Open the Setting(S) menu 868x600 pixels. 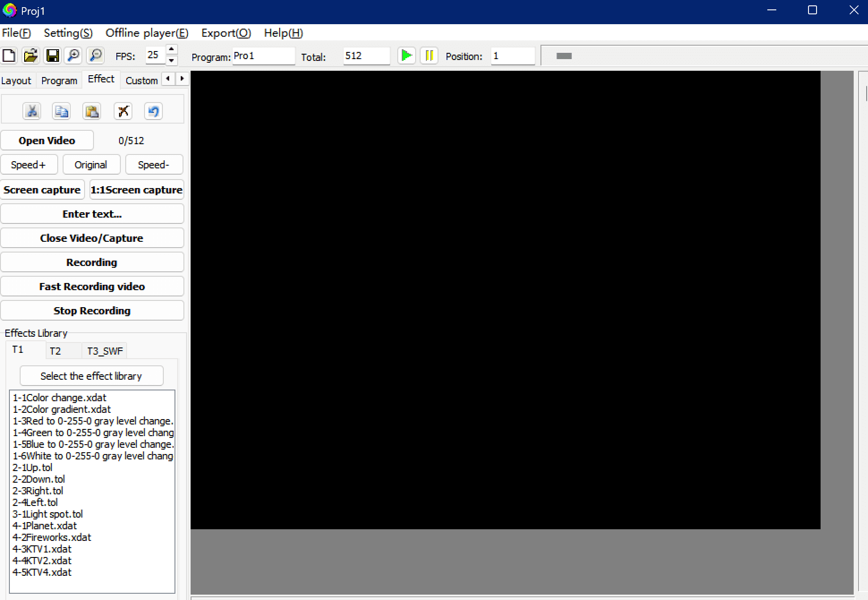click(x=68, y=33)
